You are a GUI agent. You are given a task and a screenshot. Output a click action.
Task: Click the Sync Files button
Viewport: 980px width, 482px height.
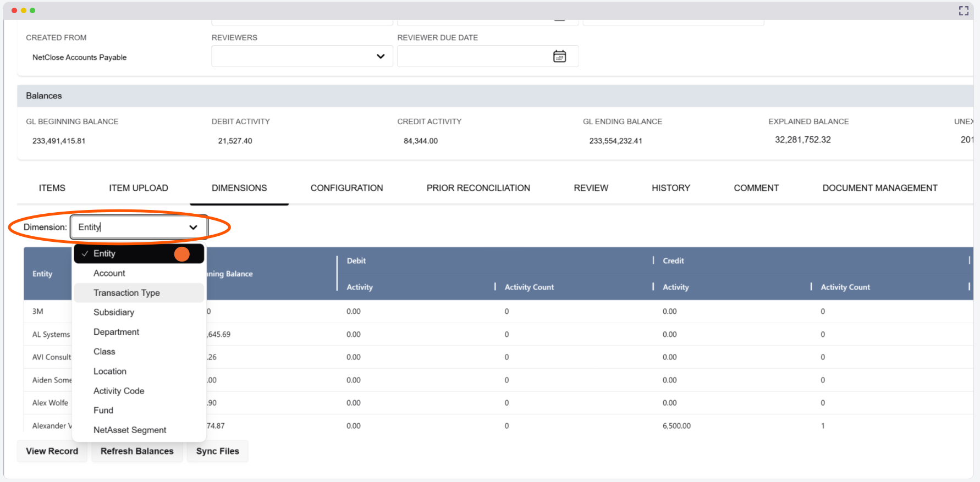tap(217, 451)
